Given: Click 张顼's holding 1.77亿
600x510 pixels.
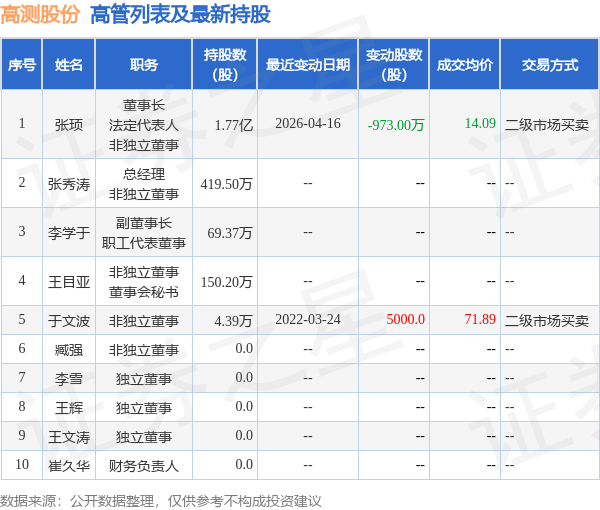Looking at the screenshot, I should point(234,125).
